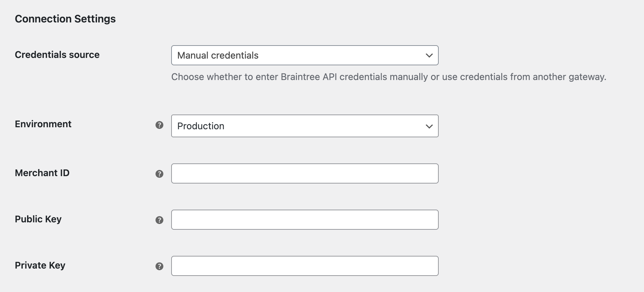644x292 pixels.
Task: Click the Merchant ID label text
Action: pos(42,173)
